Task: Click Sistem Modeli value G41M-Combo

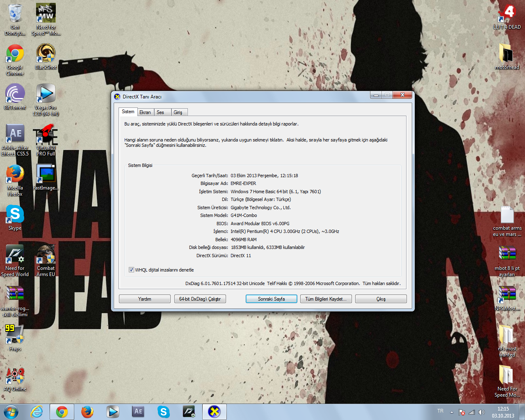Action: (x=244, y=215)
